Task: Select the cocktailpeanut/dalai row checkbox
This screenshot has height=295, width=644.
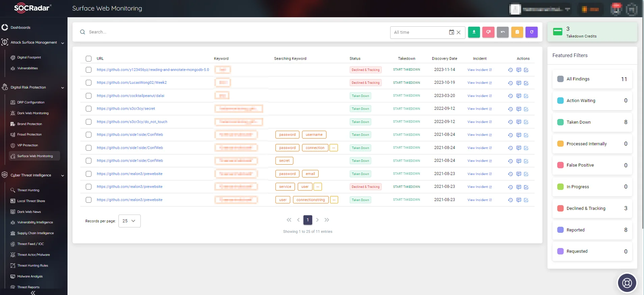Action: pos(88,96)
